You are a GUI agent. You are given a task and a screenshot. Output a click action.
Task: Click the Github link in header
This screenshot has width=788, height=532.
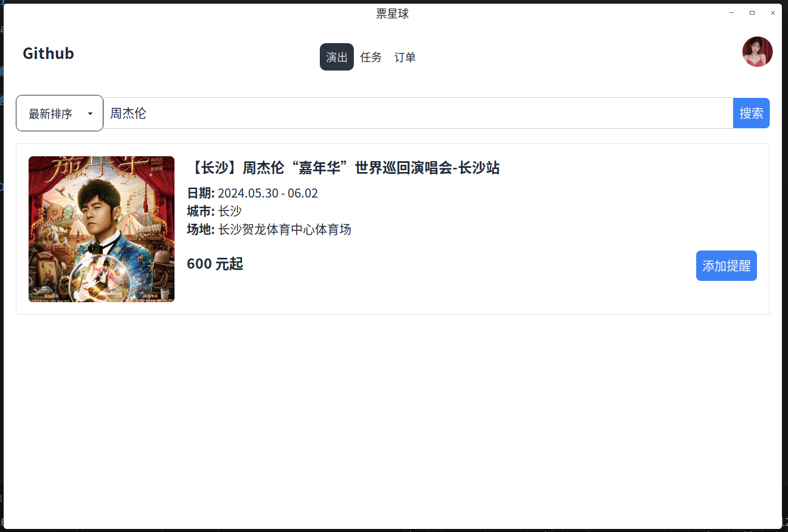point(49,54)
